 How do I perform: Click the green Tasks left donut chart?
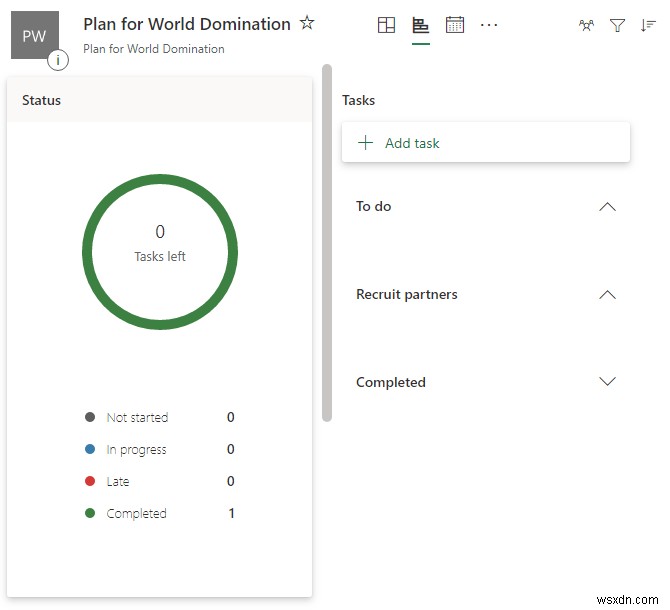(160, 252)
